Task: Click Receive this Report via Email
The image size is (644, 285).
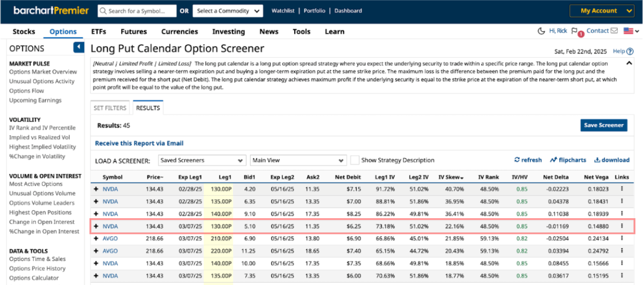Action: coord(139,143)
